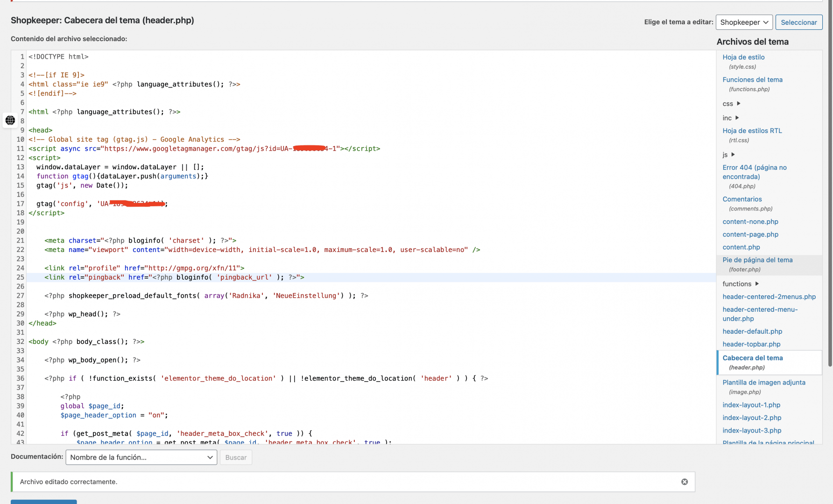The width and height of the screenshot is (833, 504).
Task: Click the Buscar documentation button
Action: click(236, 457)
